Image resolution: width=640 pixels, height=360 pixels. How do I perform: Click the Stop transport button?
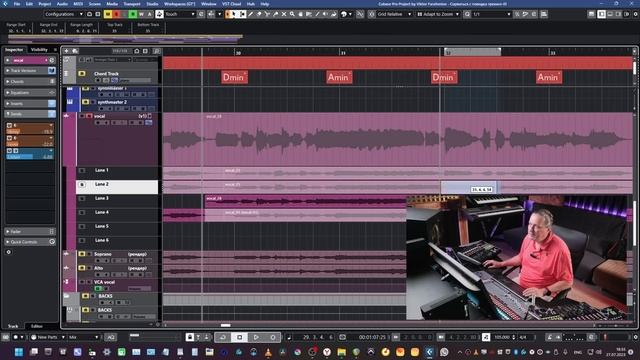(x=240, y=337)
